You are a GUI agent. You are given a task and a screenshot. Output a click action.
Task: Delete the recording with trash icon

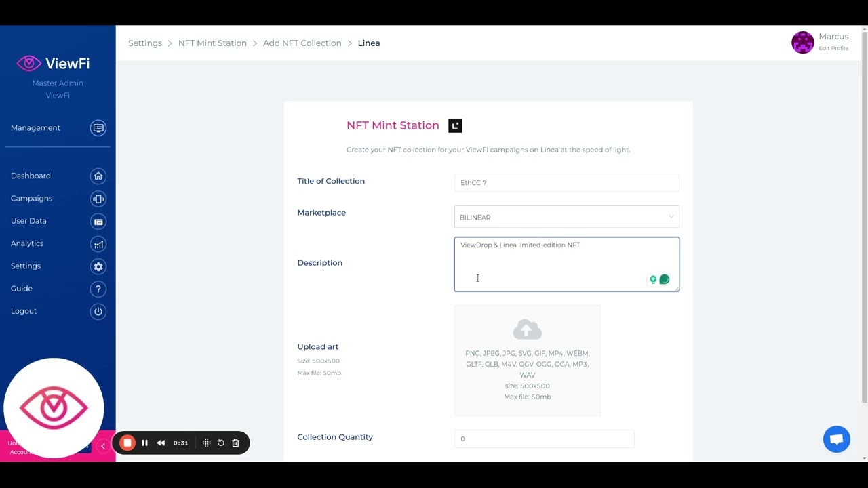(x=235, y=443)
